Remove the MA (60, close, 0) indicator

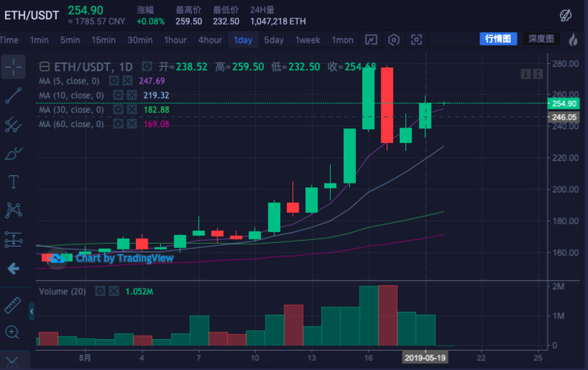point(132,123)
